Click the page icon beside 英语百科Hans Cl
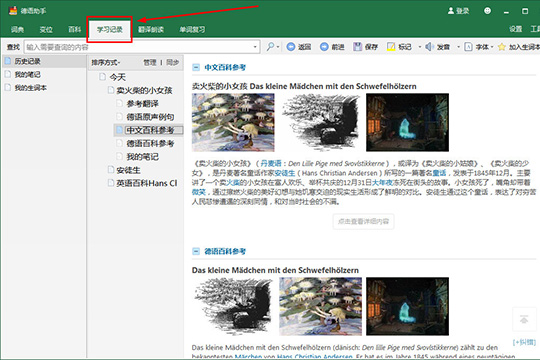 coord(111,183)
